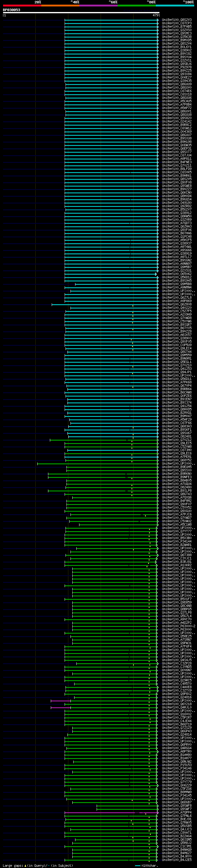Select UniRef100_B9VI82 label

(177, 54)
